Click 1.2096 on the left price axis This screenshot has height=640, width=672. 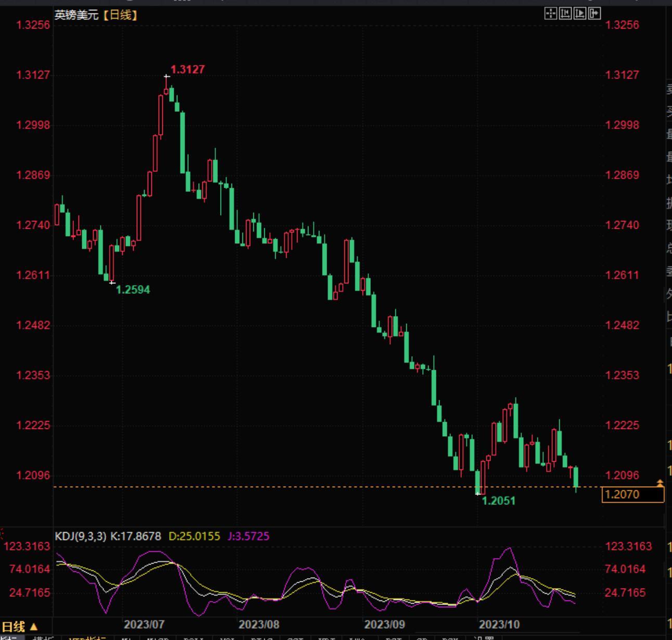tap(33, 475)
